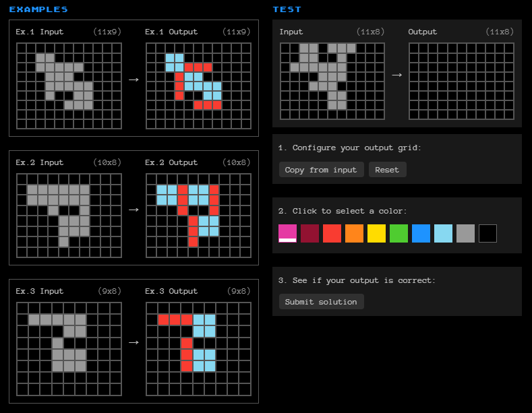Image resolution: width=532 pixels, height=413 pixels.
Task: Click the (11x9) size label of Ex.1 Input
Action: 107,32
